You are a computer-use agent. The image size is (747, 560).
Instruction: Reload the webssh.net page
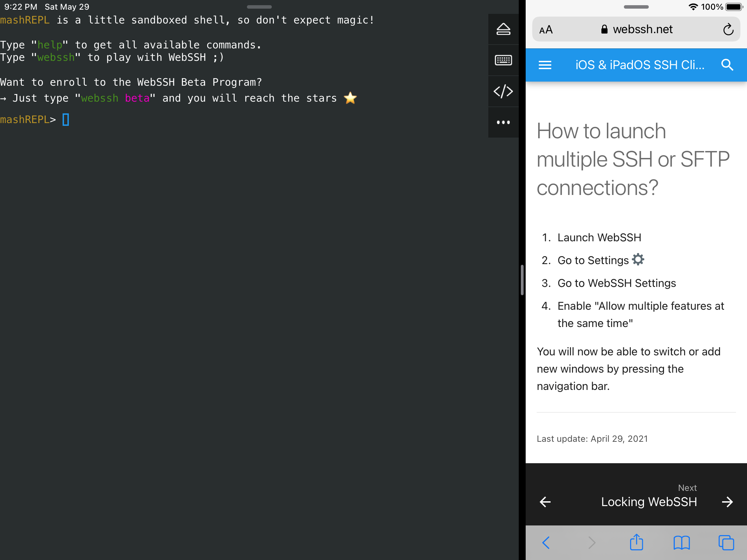pyautogui.click(x=728, y=29)
